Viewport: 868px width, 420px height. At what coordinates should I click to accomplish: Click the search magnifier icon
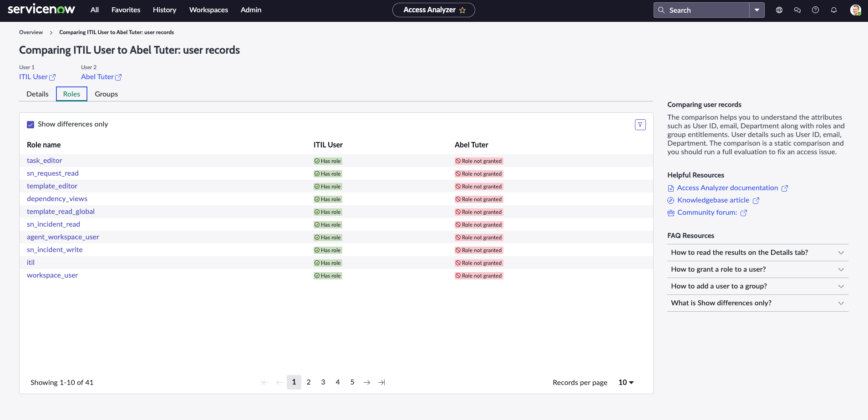pos(661,10)
